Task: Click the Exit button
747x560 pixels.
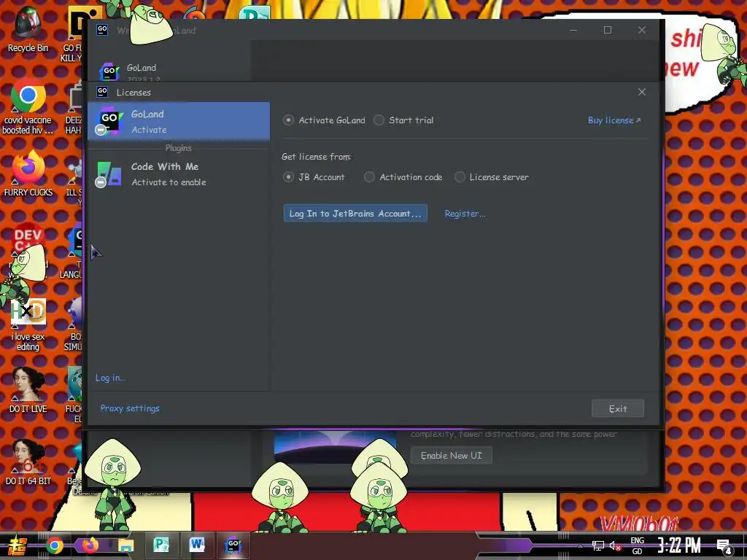Action: click(617, 408)
